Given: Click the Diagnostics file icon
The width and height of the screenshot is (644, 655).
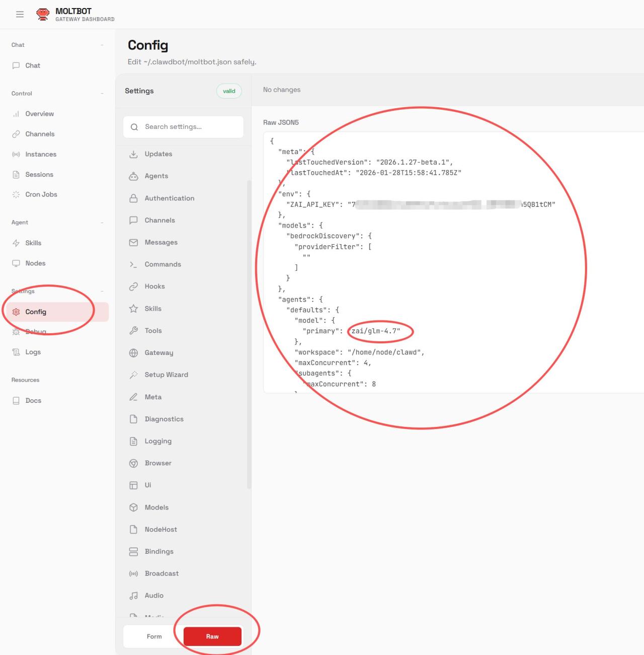Looking at the screenshot, I should click(x=133, y=419).
